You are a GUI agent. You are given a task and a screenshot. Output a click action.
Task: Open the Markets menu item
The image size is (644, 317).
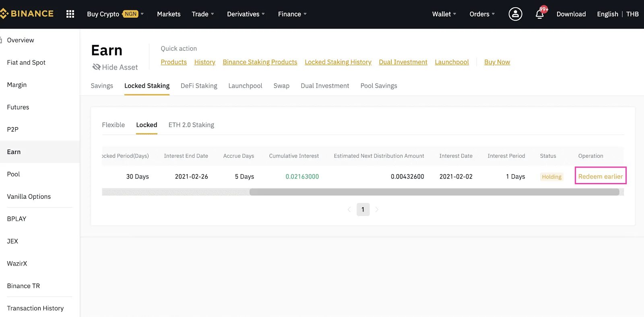pyautogui.click(x=169, y=14)
